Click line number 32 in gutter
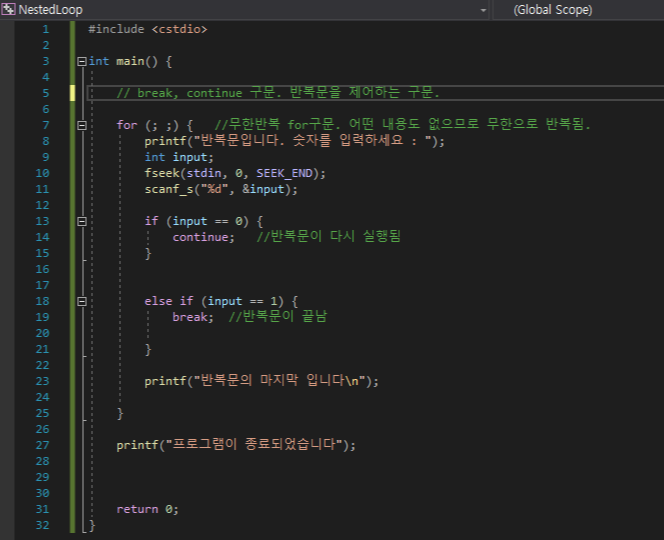Image resolution: width=664 pixels, height=540 pixels. coord(42,525)
